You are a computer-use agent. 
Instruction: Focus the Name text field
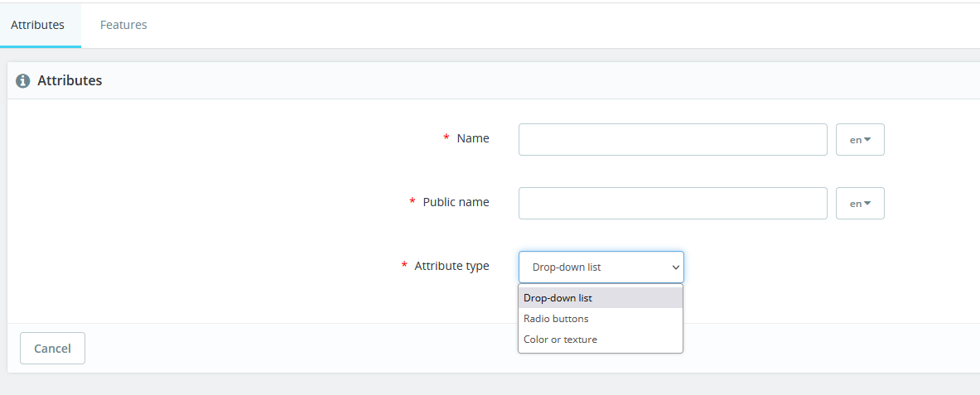[672, 139]
